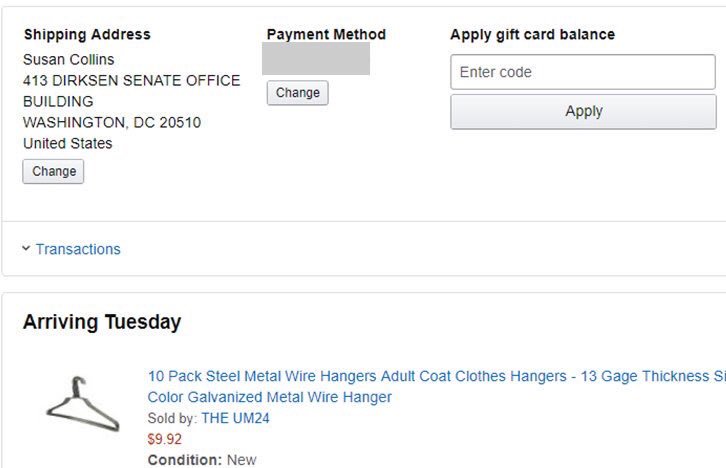Screen dimensions: 726x468
Task: Expand the Transactions chevron arrow
Action: click(x=26, y=249)
